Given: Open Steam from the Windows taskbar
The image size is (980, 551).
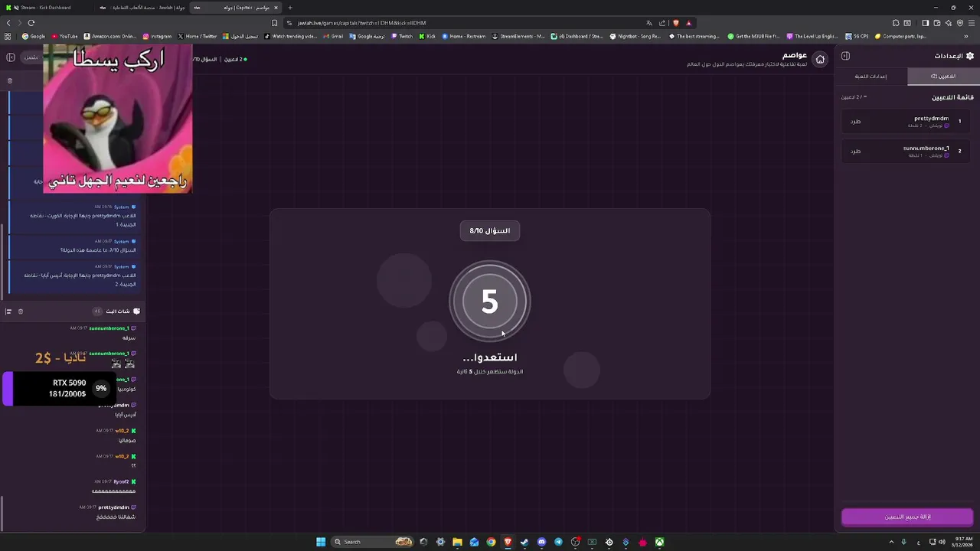Looking at the screenshot, I should point(524,542).
